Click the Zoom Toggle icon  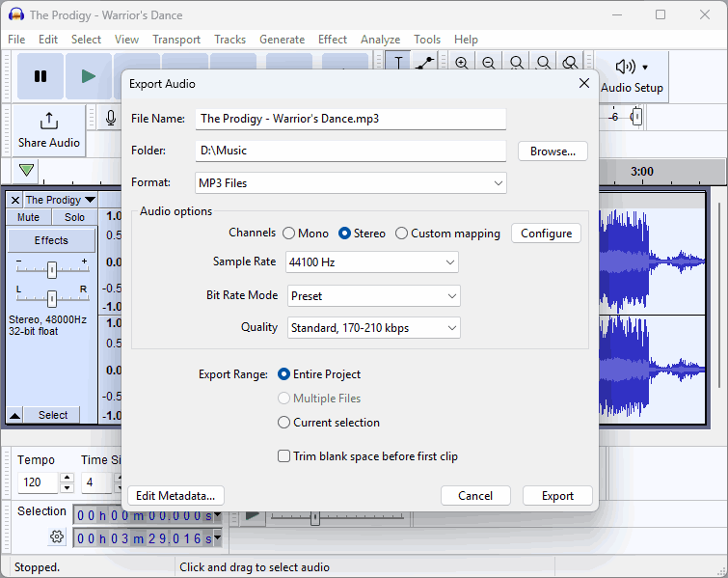(x=570, y=63)
